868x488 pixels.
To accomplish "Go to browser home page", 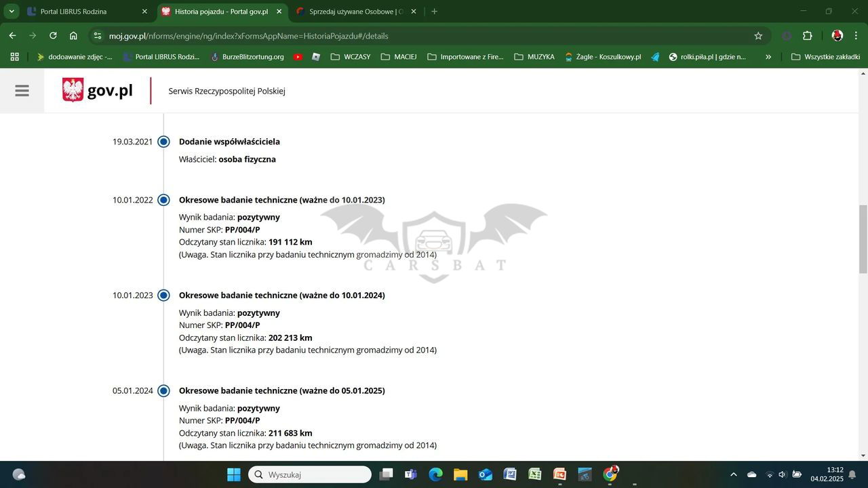I will (73, 36).
